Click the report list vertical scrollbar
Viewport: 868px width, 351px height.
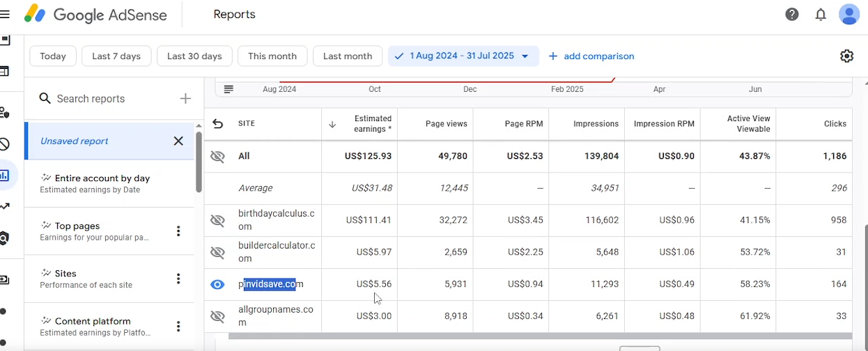click(199, 162)
